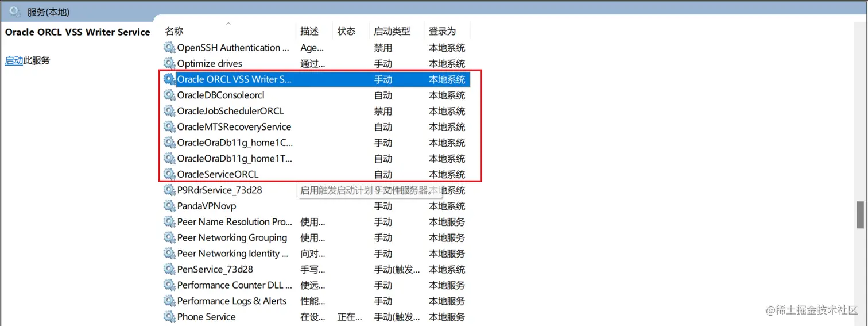
Task: Click the gear icon beside OracleOraDb11g_home1T…
Action: point(169,158)
